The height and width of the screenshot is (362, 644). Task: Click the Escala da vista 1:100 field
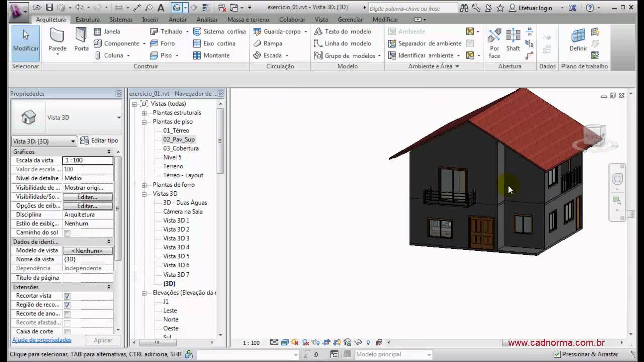[x=88, y=161]
